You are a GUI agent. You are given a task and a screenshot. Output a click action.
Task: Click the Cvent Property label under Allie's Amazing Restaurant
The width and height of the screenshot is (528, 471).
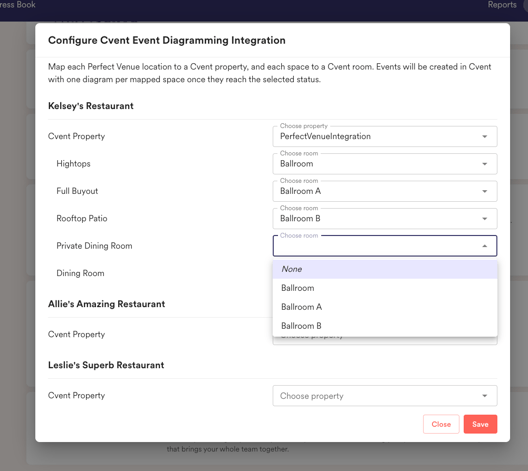pos(76,334)
